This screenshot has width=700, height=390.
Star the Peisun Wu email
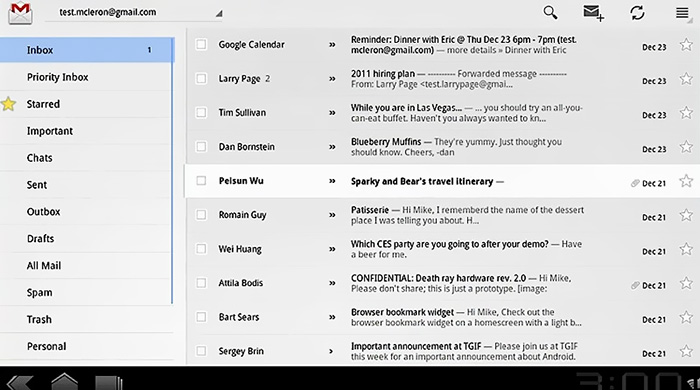click(686, 181)
